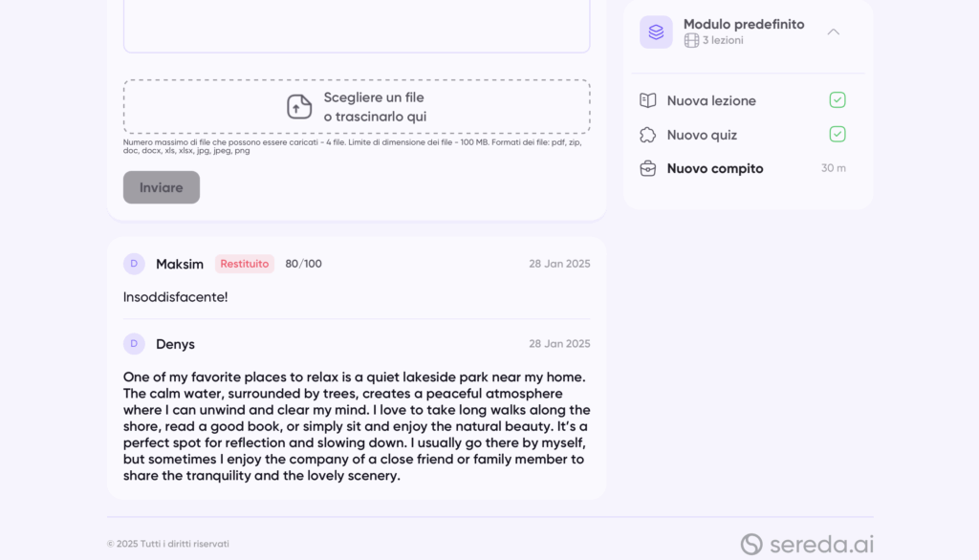Image resolution: width=979 pixels, height=560 pixels.
Task: Select the Nuovo compito item
Action: pyautogui.click(x=715, y=169)
